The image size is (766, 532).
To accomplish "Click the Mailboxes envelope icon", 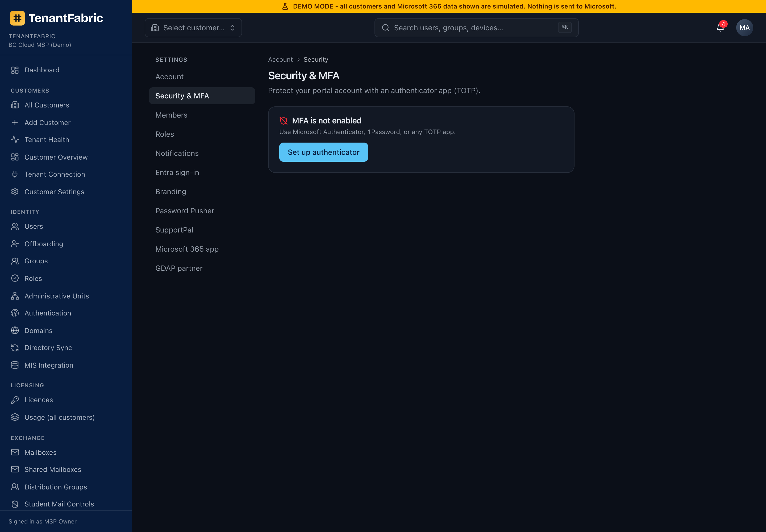I will (x=15, y=452).
